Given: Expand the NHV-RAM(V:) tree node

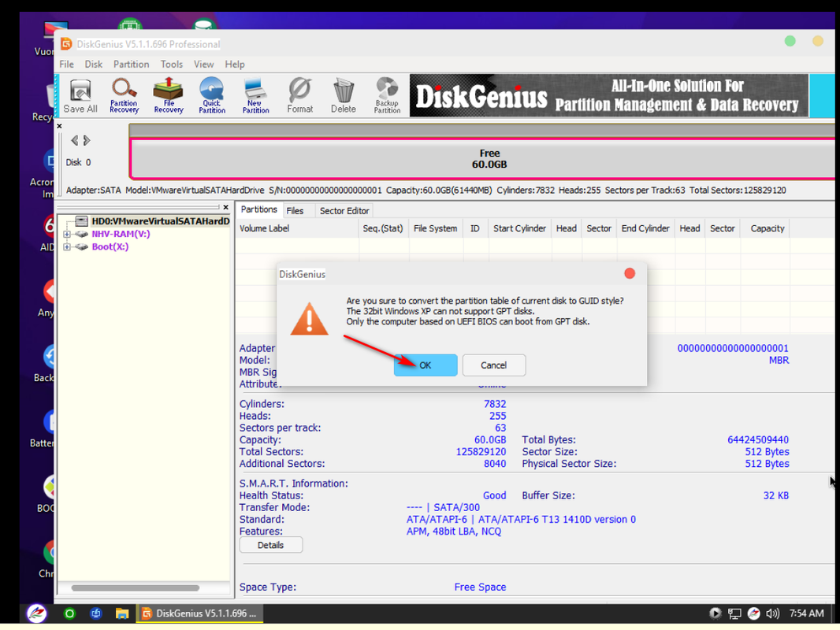Looking at the screenshot, I should 67,234.
